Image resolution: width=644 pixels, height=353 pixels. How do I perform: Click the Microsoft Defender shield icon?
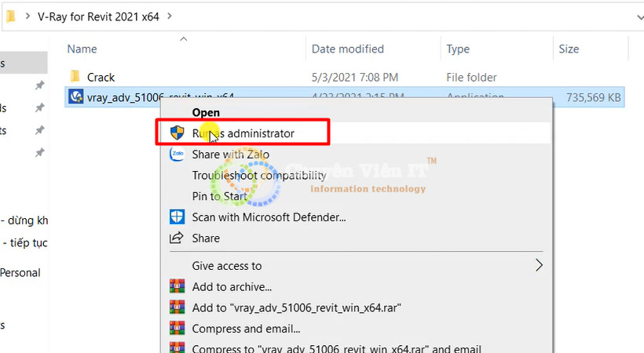click(177, 217)
